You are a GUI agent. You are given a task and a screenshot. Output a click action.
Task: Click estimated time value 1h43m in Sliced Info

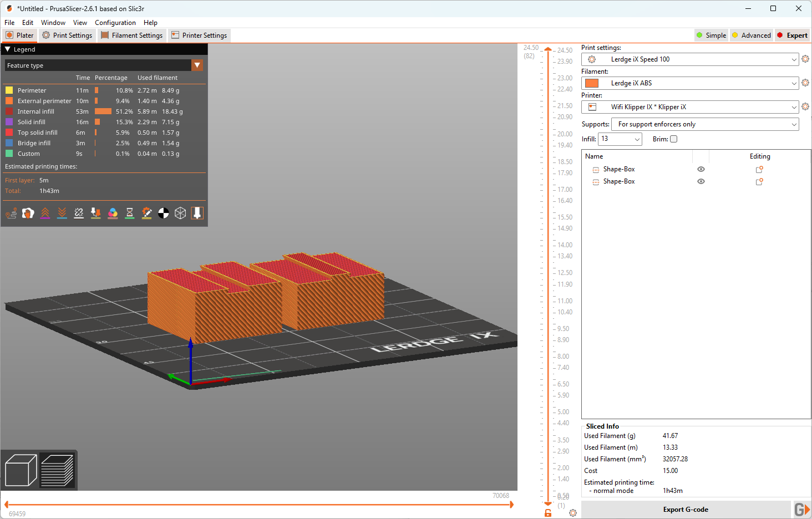pos(673,491)
